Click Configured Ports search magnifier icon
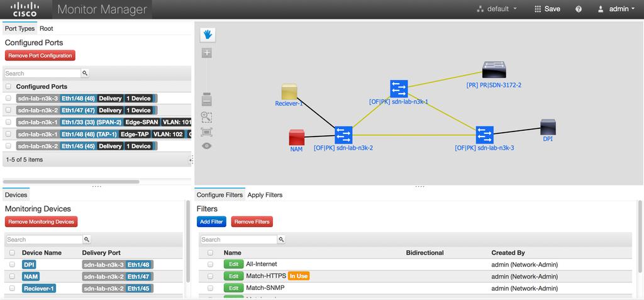 (85, 73)
